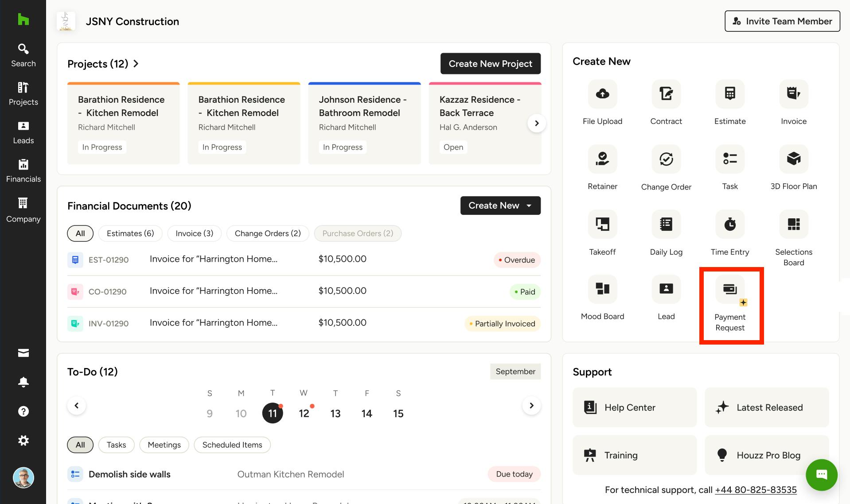Filter documents by Estimates (6)
The height and width of the screenshot is (504, 850).
click(x=130, y=233)
